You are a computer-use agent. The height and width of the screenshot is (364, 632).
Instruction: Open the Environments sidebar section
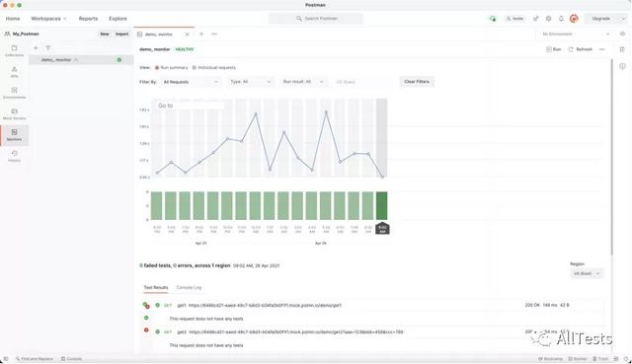coord(14,93)
